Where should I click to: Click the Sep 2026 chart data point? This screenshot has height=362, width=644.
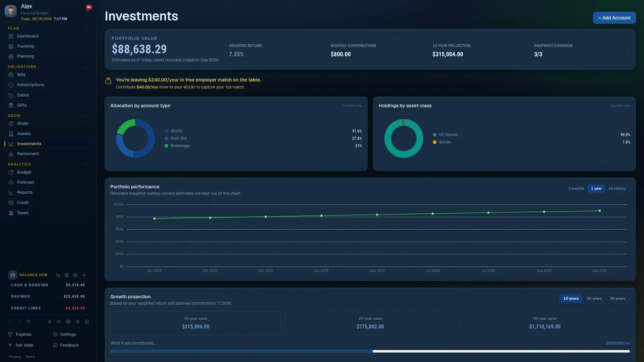coord(600,211)
